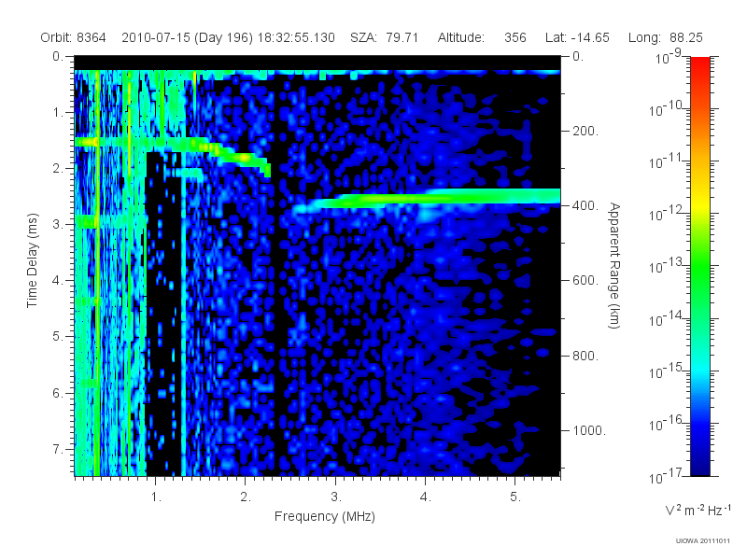Click the 'UIOWA 20111011' credit text

702,541
